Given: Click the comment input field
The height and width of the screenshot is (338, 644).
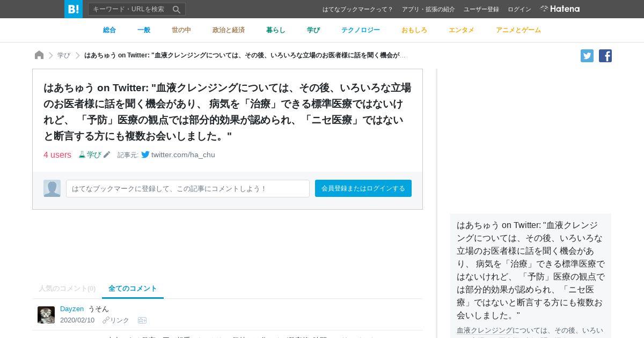Looking at the screenshot, I should coord(188,188).
